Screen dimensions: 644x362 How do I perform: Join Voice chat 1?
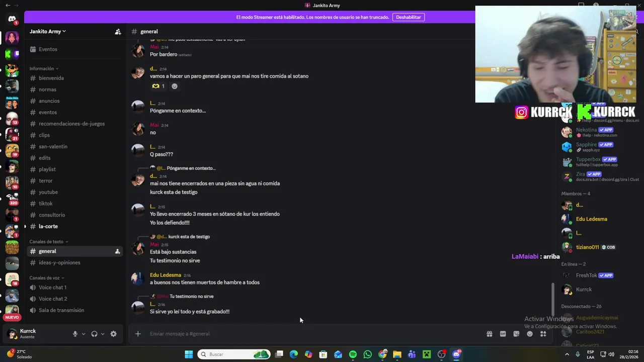[x=52, y=288]
